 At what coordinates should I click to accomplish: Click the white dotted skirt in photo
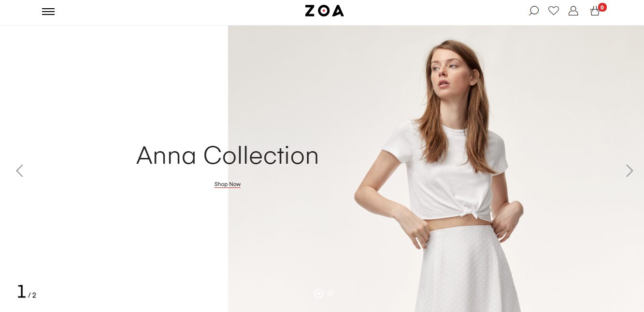pos(466,269)
